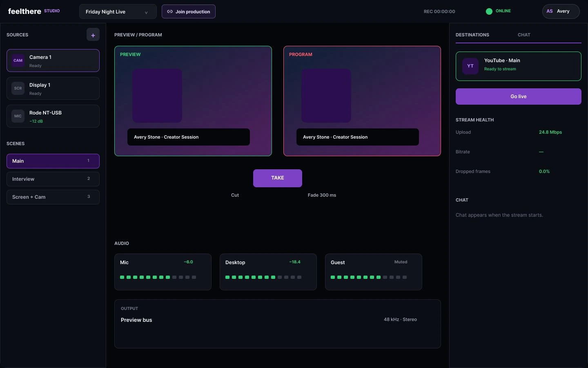Switch to the Screen + Cam scene
Image resolution: width=588 pixels, height=368 pixels.
click(x=53, y=197)
